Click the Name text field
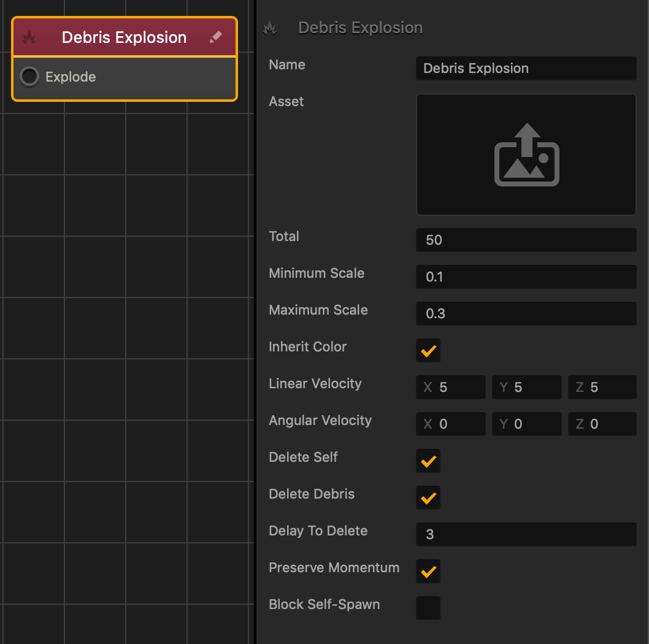 pyautogui.click(x=526, y=68)
